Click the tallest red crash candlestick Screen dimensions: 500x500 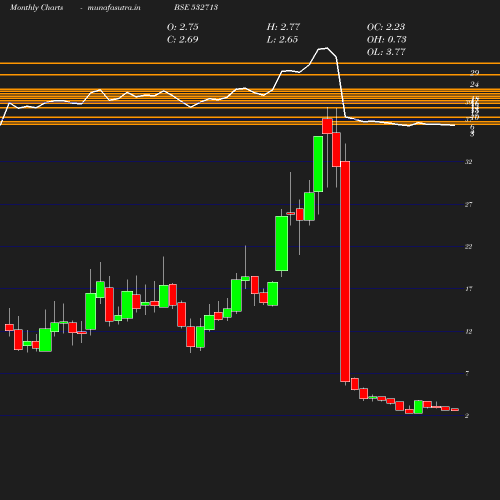coord(345,271)
